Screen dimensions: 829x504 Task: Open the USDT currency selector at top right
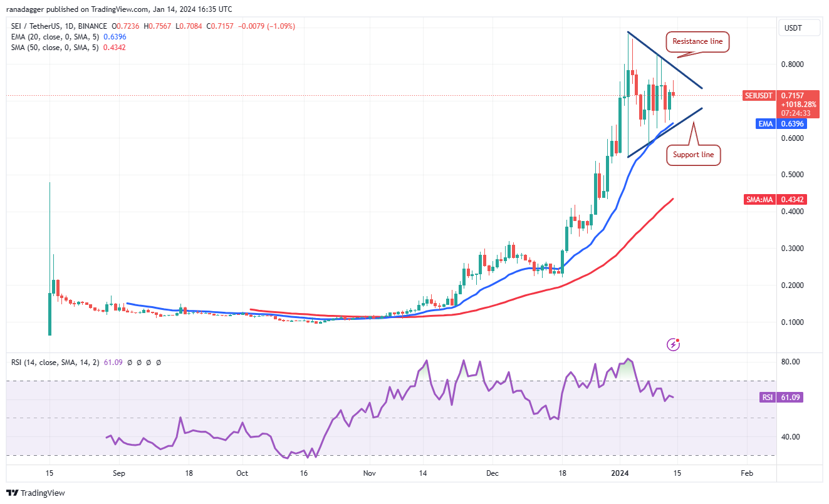(799, 27)
